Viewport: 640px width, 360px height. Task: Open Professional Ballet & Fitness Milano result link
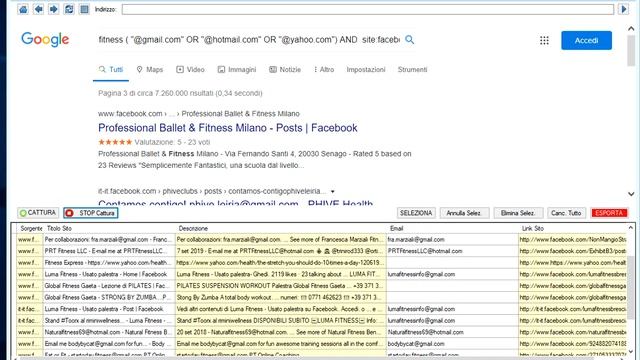coord(228,128)
